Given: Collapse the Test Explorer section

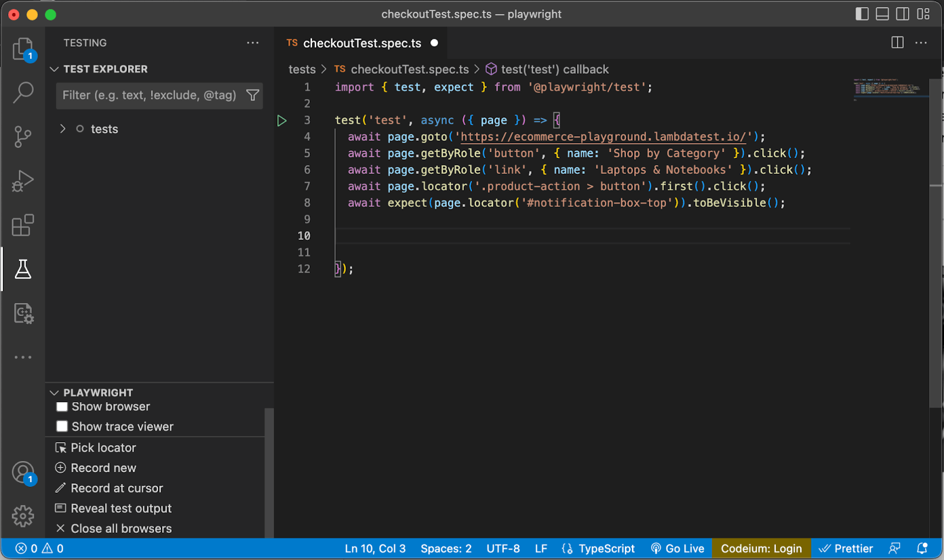Looking at the screenshot, I should tap(54, 70).
